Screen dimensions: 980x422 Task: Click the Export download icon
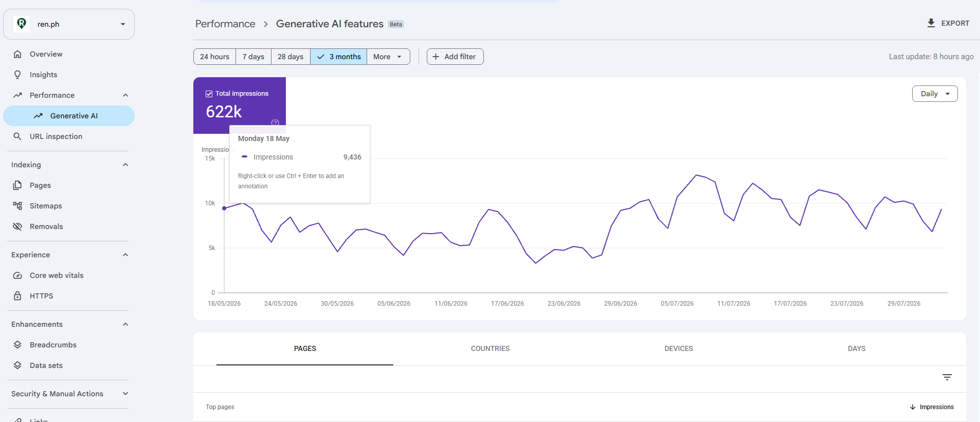931,23
